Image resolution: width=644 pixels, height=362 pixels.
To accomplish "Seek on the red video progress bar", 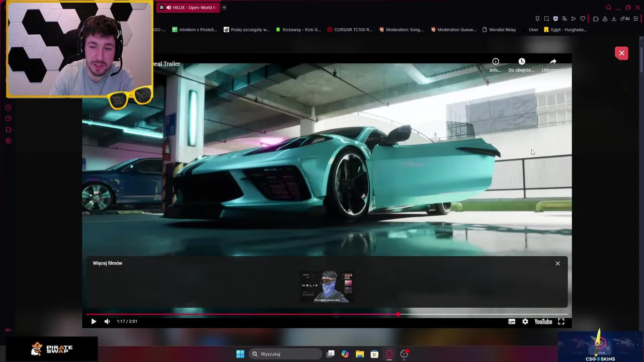I will [x=327, y=315].
